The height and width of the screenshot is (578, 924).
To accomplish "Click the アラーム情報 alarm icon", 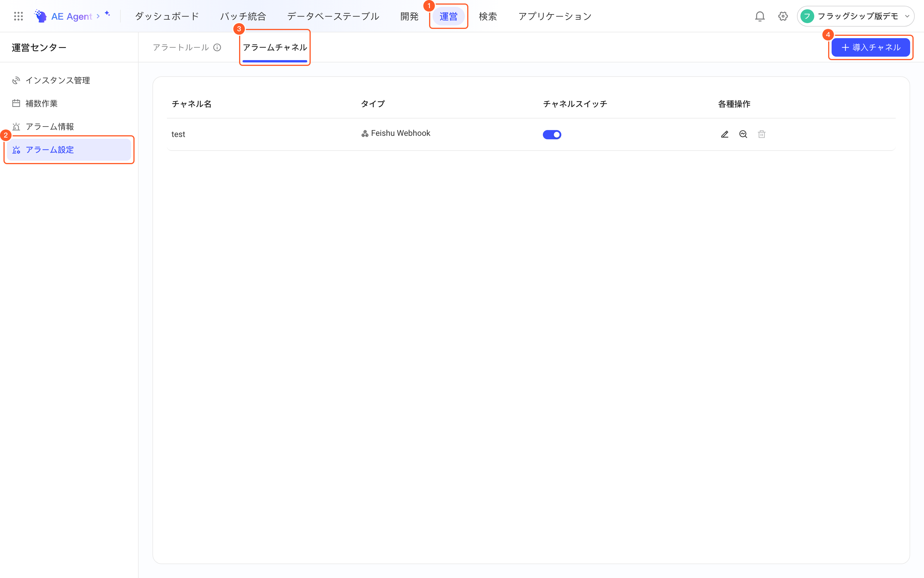I will click(16, 127).
